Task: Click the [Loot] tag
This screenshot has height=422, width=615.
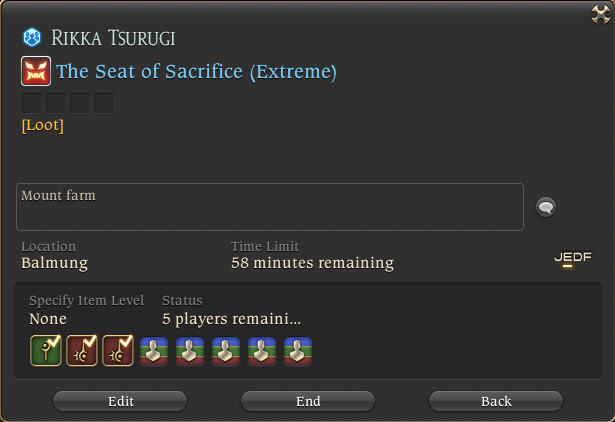Action: coord(42,126)
